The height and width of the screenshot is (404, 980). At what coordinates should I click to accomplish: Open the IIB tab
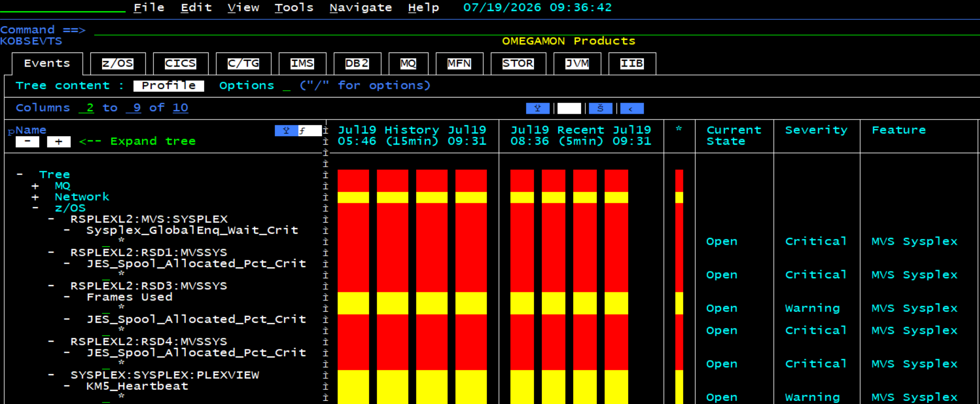(632, 63)
